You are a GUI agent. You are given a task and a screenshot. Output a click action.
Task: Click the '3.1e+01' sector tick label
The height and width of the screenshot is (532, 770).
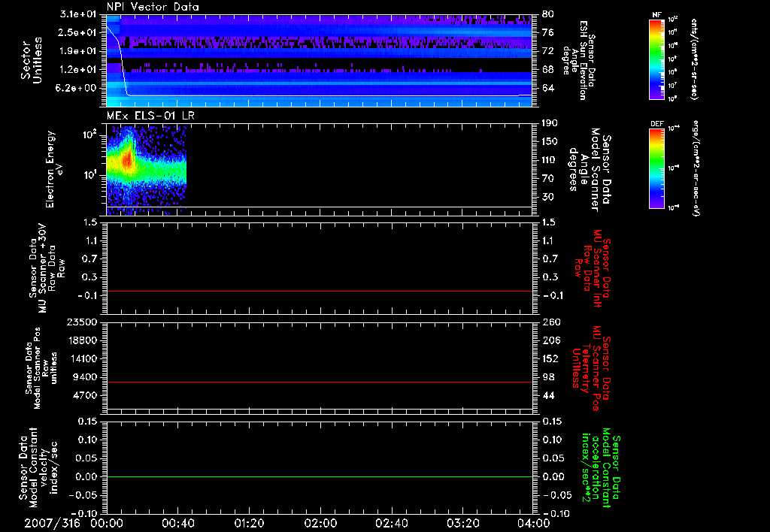[77, 14]
